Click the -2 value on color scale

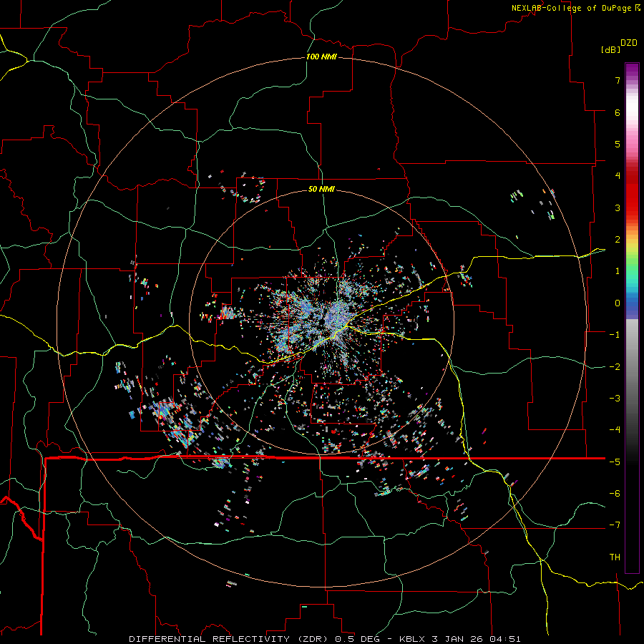tap(615, 367)
